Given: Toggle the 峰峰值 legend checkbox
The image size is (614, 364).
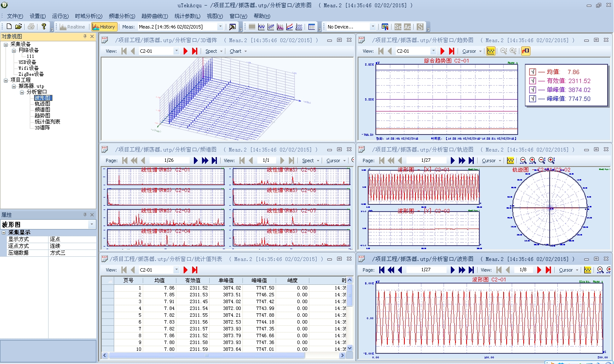Looking at the screenshot, I should [533, 99].
